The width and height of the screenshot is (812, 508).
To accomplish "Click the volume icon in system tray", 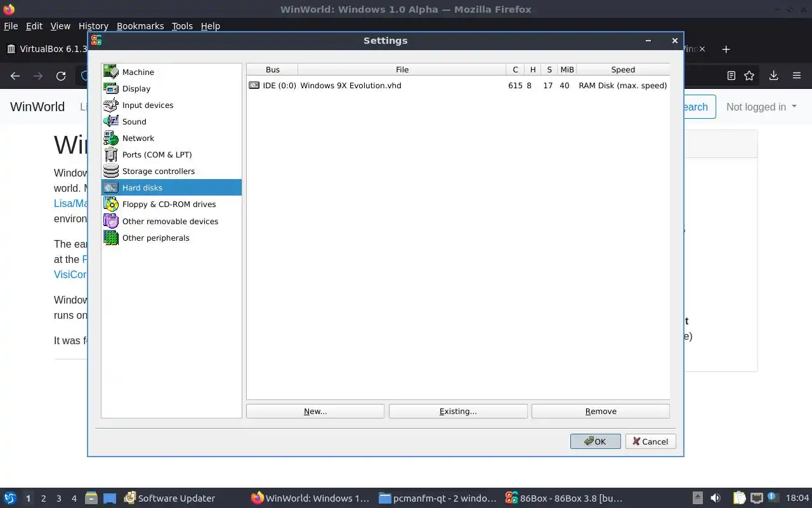I will click(x=715, y=498).
